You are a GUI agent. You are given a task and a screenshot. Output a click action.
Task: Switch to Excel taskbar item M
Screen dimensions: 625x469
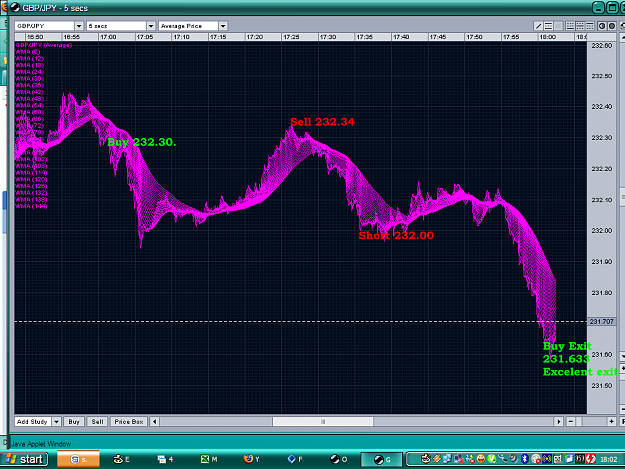pos(209,459)
